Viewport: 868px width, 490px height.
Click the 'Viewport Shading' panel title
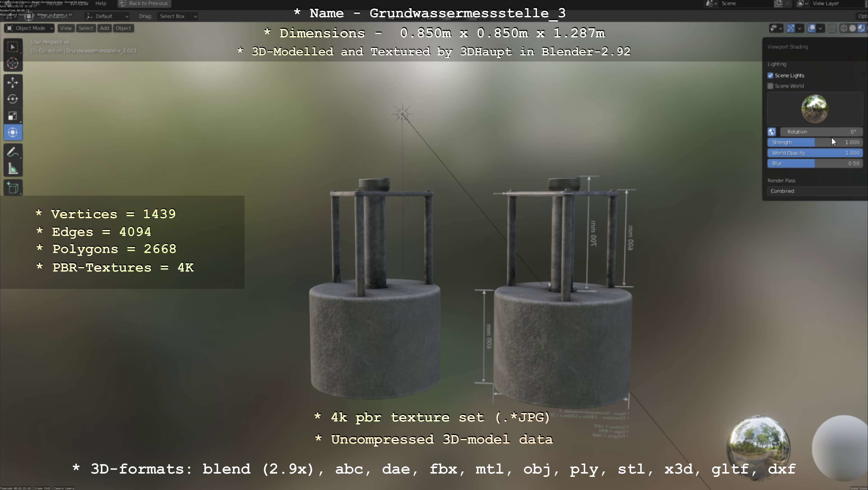pyautogui.click(x=787, y=47)
